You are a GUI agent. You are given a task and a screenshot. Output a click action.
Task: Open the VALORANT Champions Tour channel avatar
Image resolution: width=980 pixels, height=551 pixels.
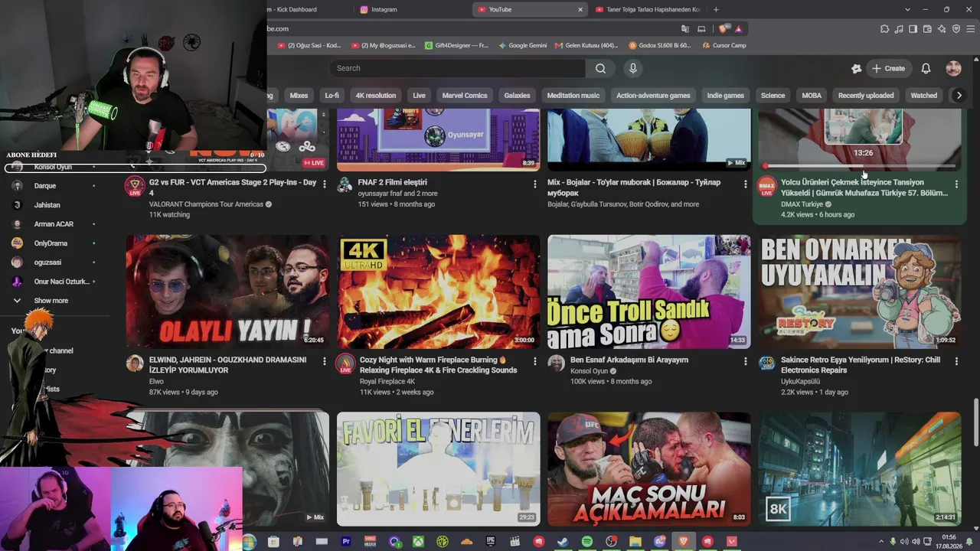click(x=135, y=187)
